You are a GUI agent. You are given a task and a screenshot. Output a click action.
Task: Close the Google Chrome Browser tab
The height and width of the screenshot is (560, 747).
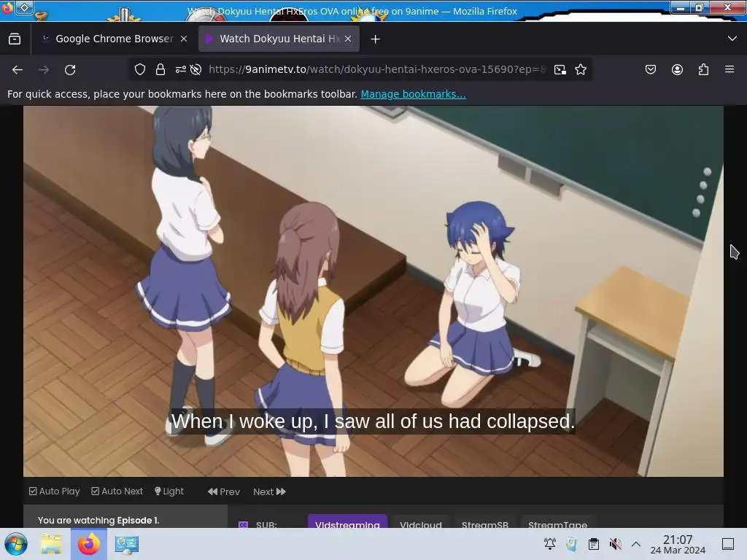point(184,39)
